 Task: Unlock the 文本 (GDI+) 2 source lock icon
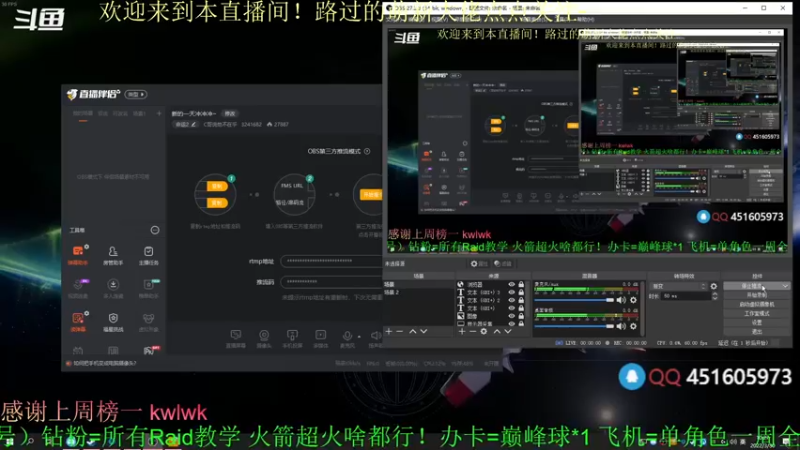521,301
